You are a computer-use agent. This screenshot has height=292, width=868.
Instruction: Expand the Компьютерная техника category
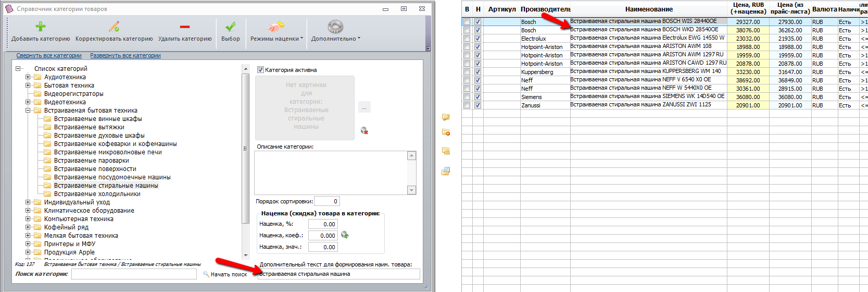28,218
